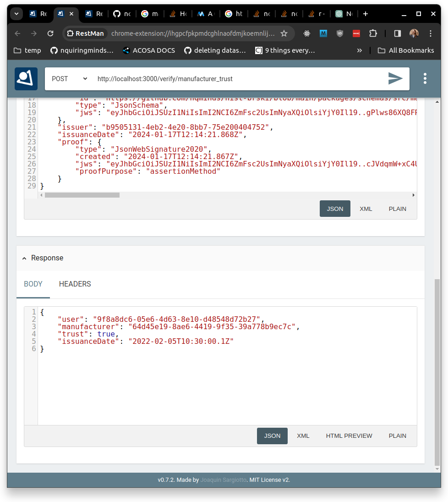Switch to the response BODY tab

click(33, 284)
